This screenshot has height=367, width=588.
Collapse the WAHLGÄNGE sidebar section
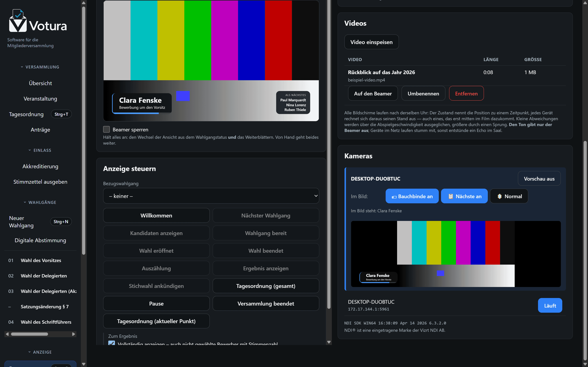pos(40,202)
